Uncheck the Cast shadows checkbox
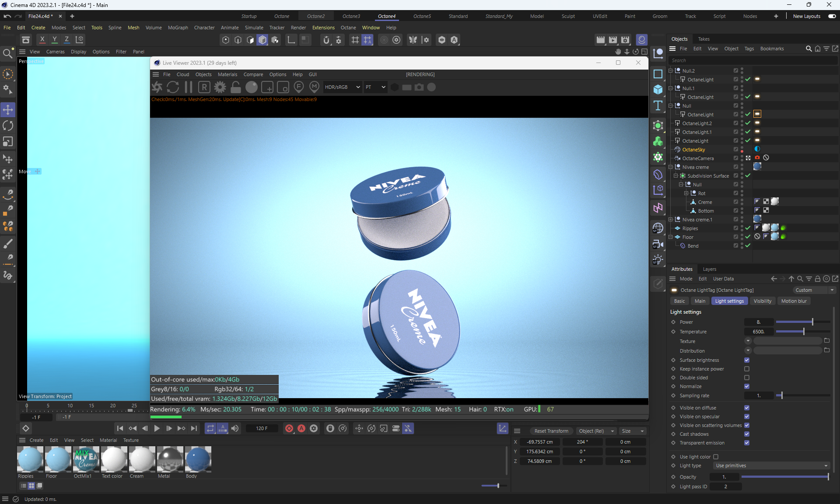Image resolution: width=840 pixels, height=504 pixels. tap(747, 434)
